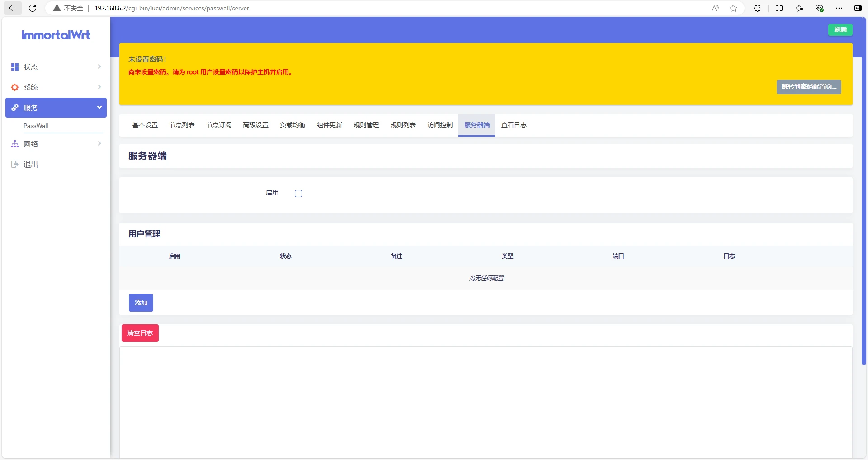The height and width of the screenshot is (460, 868).
Task: Click the green 刷新 button
Action: [840, 29]
